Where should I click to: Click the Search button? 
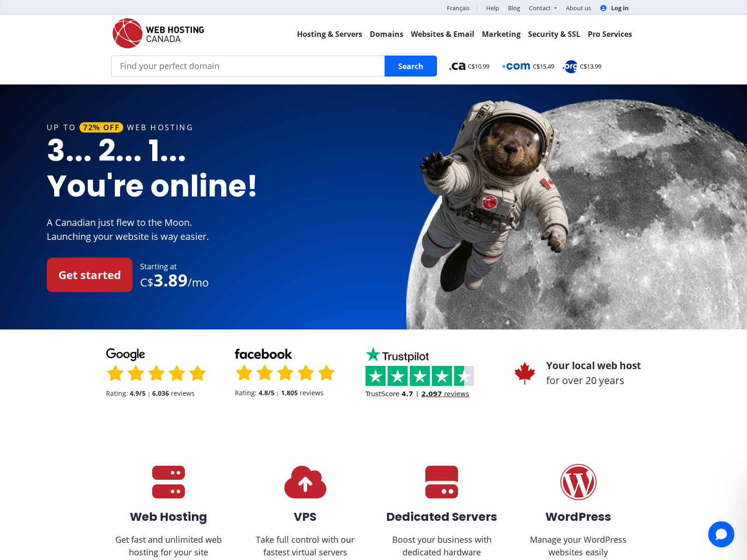[x=410, y=66]
